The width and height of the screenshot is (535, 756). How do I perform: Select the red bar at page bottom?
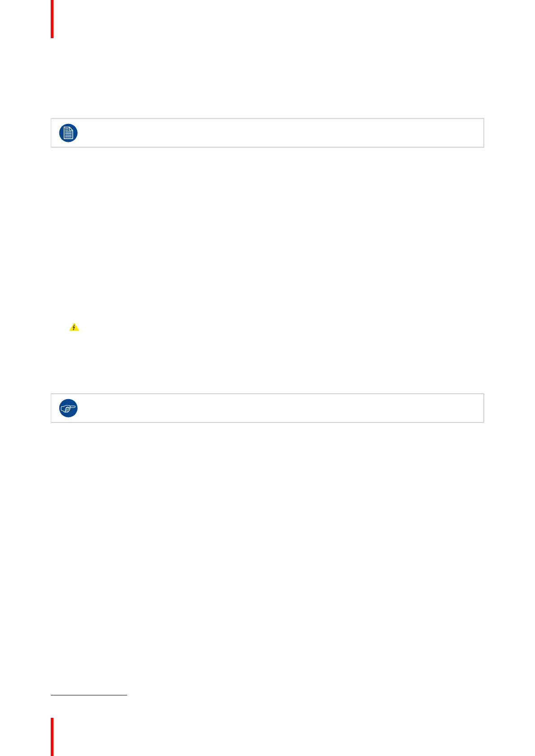52,737
